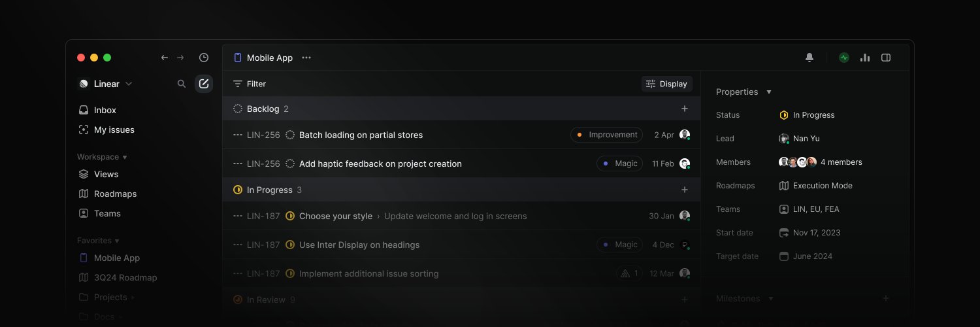Open the Display options button

[666, 84]
